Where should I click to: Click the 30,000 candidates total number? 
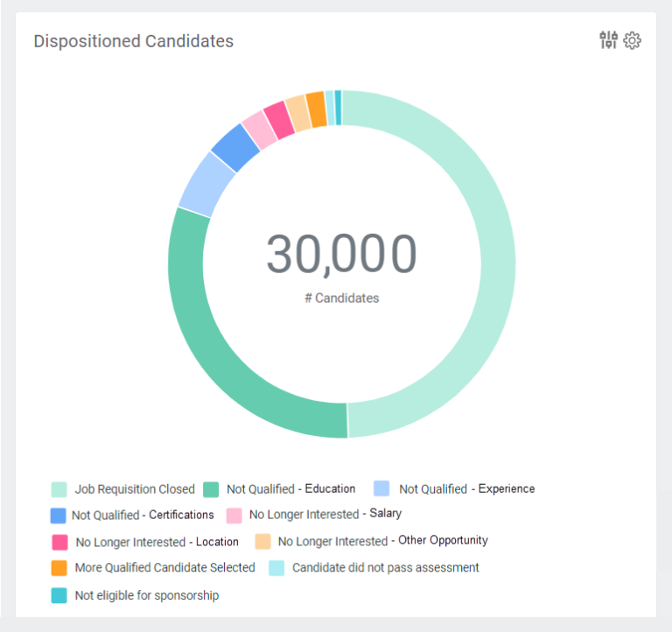click(x=341, y=255)
